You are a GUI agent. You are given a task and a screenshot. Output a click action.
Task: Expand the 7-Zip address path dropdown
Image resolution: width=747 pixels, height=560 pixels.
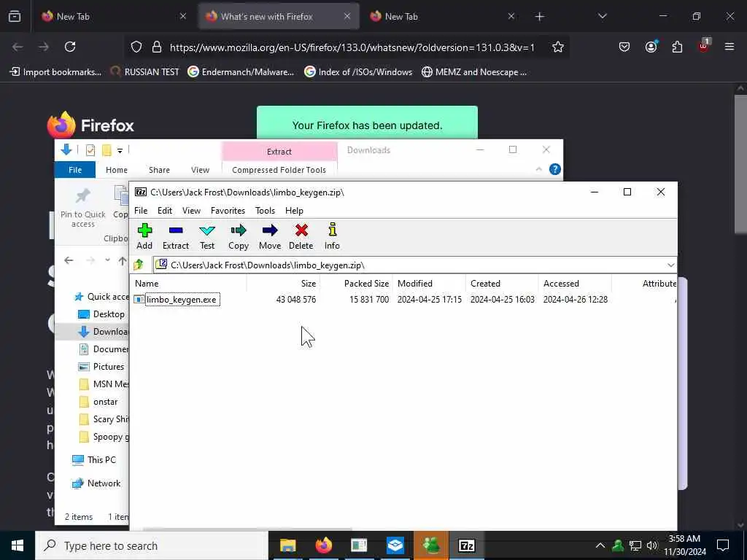point(671,265)
